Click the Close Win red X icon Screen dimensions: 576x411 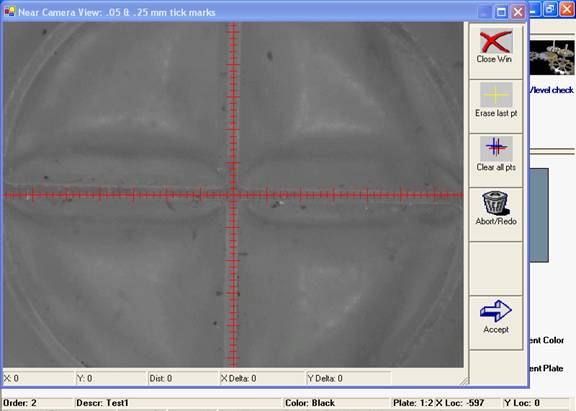click(x=496, y=42)
